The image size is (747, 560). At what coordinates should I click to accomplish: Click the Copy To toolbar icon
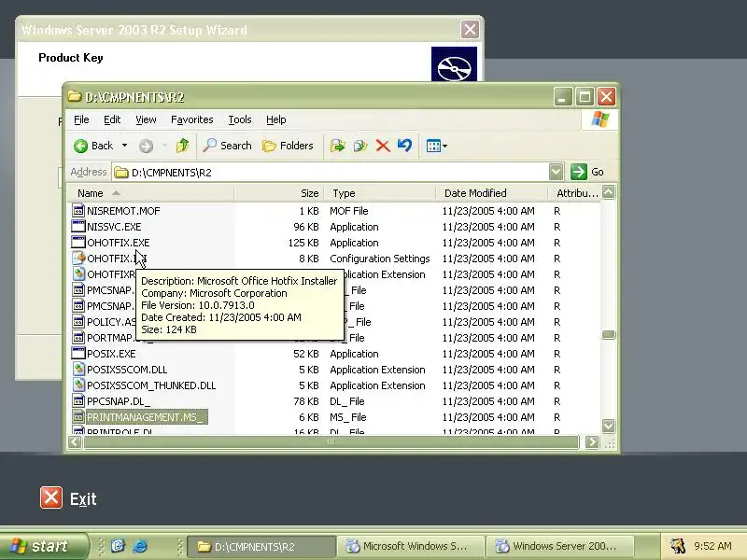pos(360,146)
